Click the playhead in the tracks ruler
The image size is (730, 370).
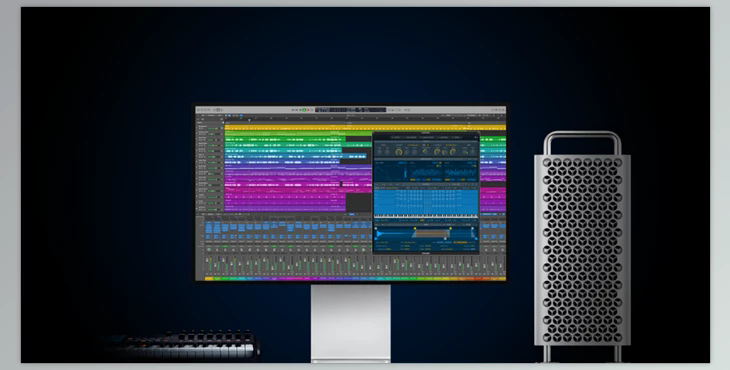point(249,120)
